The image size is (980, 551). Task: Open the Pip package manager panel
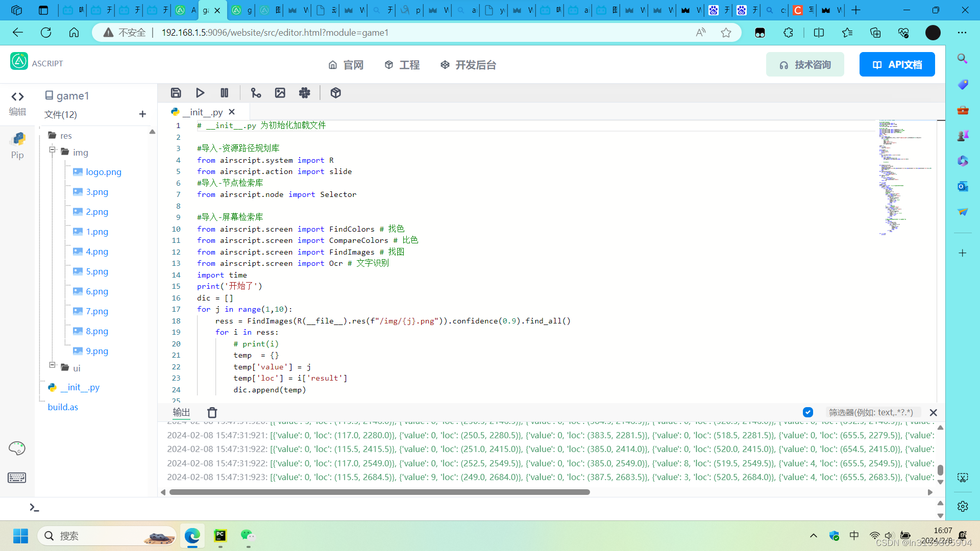pos(17,145)
